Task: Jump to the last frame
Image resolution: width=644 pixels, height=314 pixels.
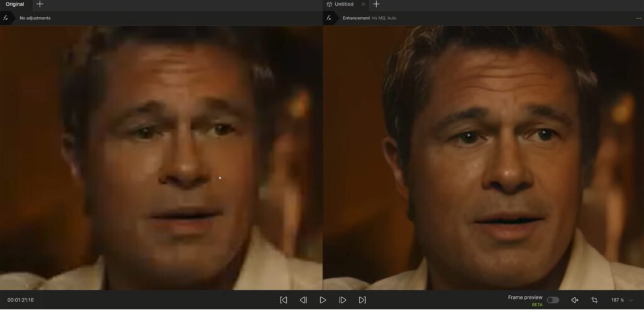Action: point(362,300)
